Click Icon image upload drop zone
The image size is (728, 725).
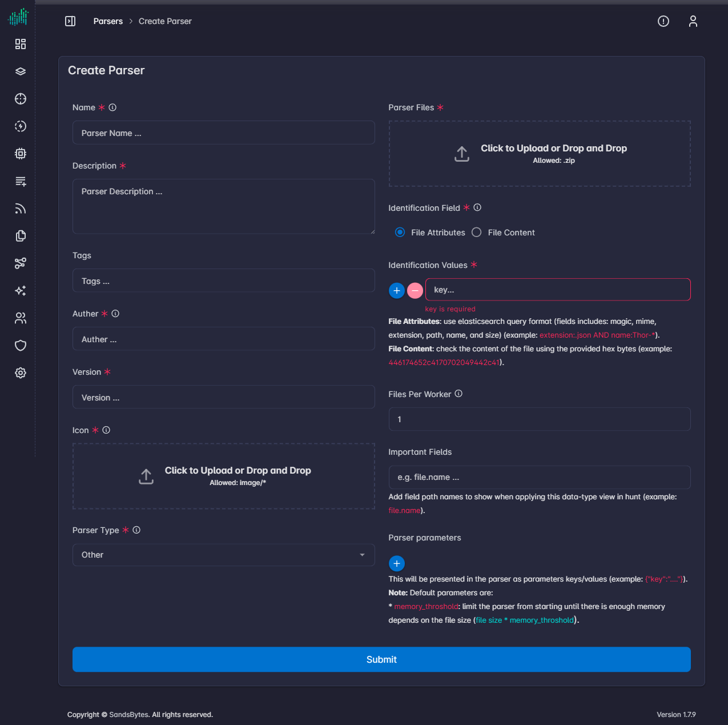click(x=224, y=476)
